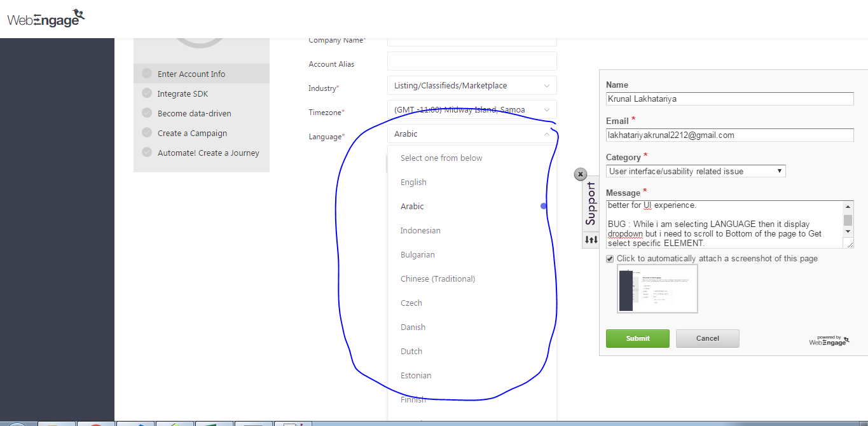Choose Bulgarian from language list
The width and height of the screenshot is (868, 426).
(472, 254)
